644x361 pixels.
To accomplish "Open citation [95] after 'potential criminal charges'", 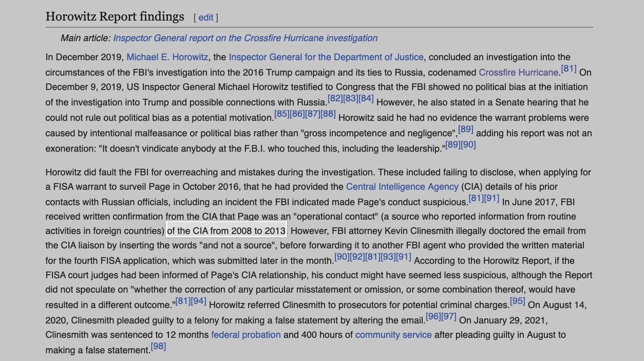I will click(x=518, y=301).
